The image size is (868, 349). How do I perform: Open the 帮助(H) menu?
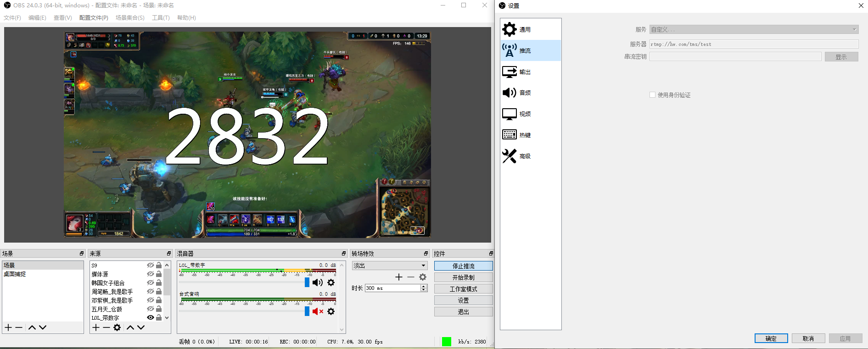(186, 18)
